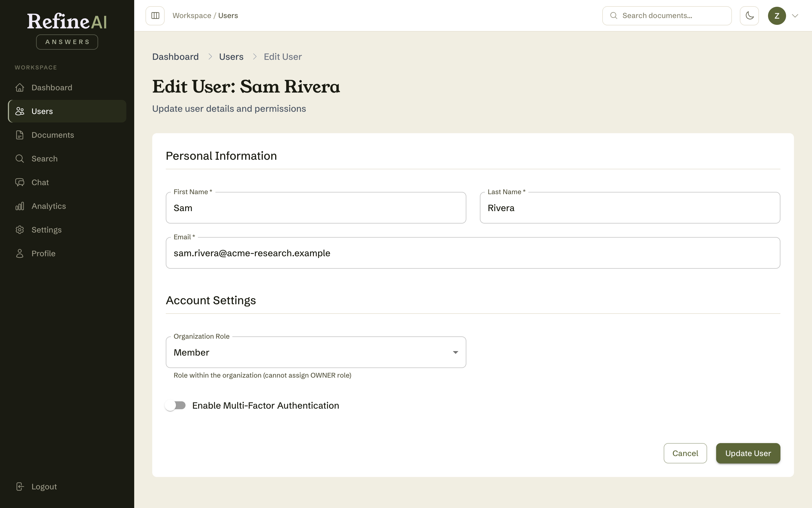
Task: Go to Dashboard breadcrumb link
Action: point(175,56)
